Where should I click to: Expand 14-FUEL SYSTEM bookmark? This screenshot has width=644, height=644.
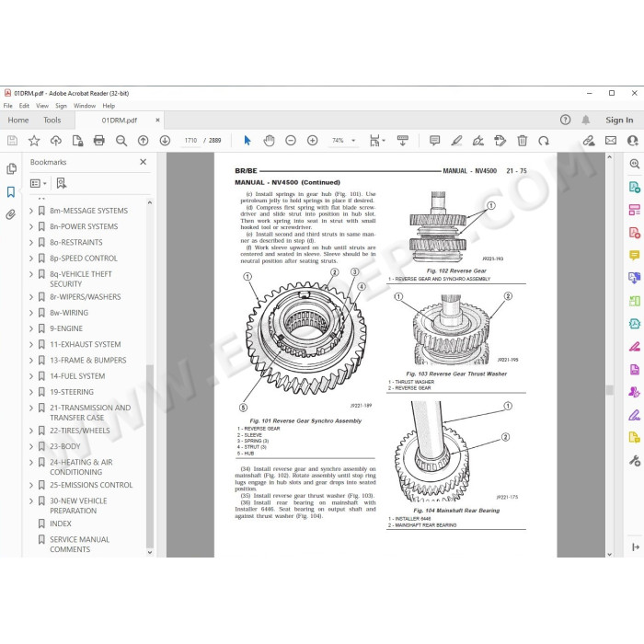coord(31,376)
